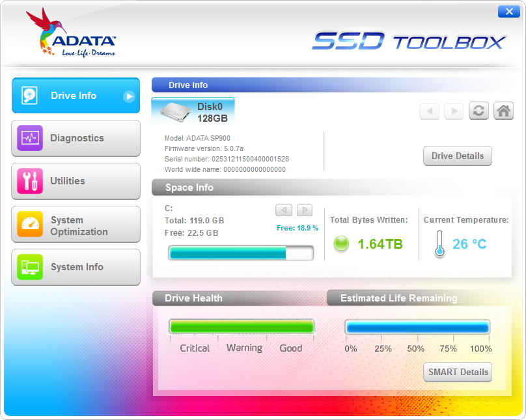Click the Drive Health status bar
526x420 pixels.
coord(242,326)
